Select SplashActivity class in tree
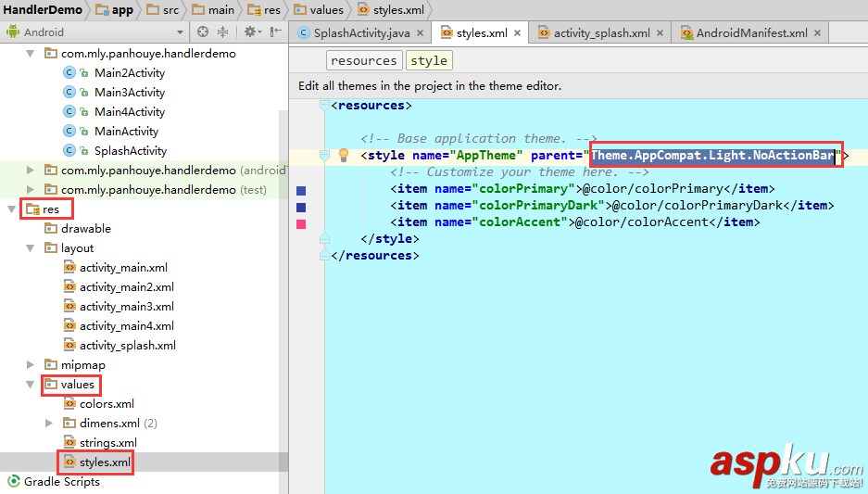 coord(131,151)
